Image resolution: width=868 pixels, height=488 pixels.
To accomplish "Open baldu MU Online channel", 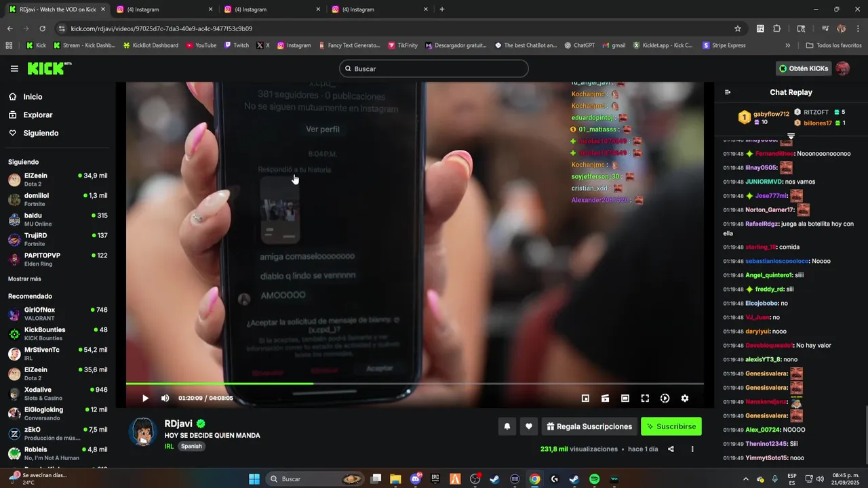I will [58, 220].
